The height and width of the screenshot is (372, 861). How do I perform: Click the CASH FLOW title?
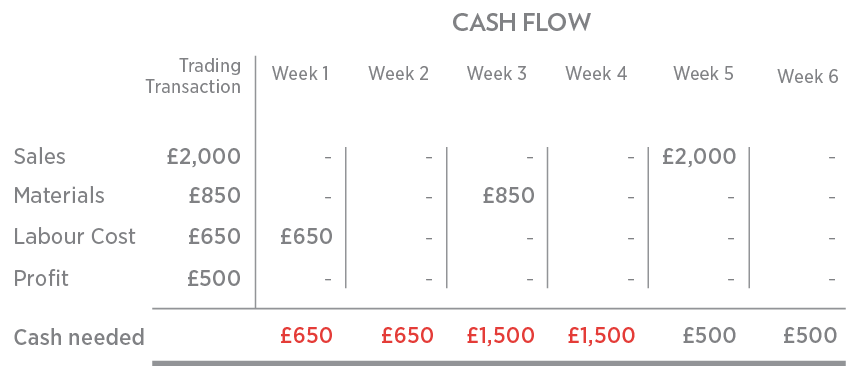[x=521, y=23]
